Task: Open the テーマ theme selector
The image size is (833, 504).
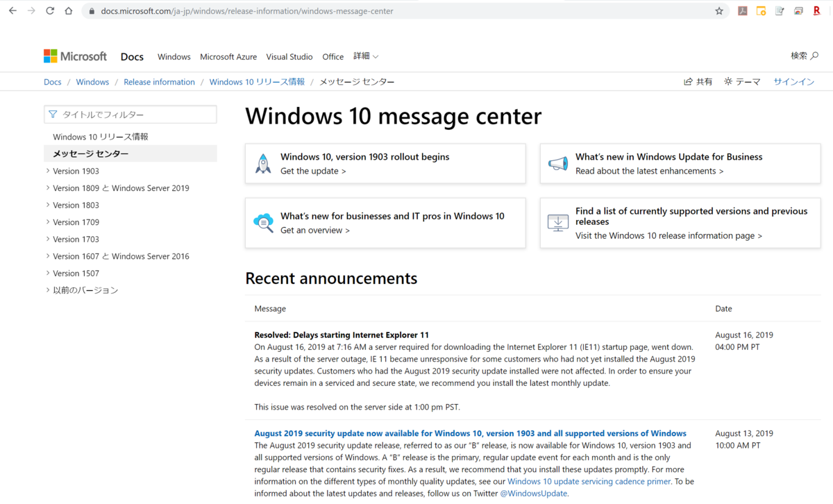Action: coord(742,82)
